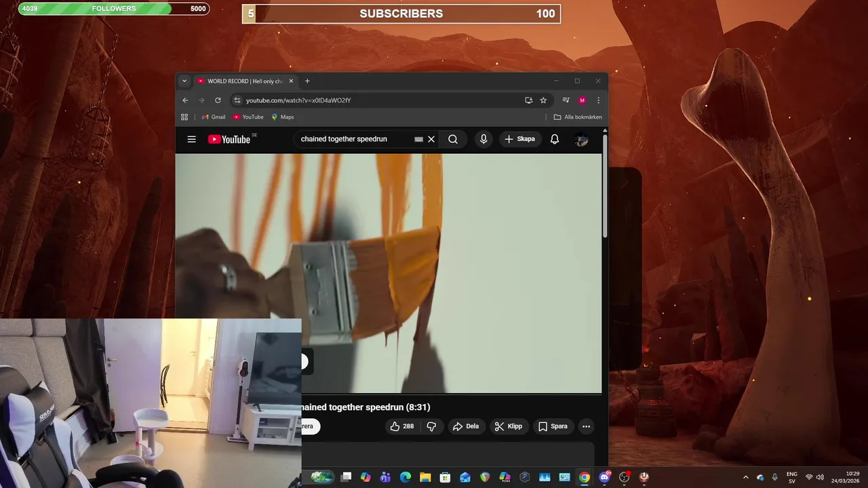Open Wi-Fi network settings in tray

(809, 477)
